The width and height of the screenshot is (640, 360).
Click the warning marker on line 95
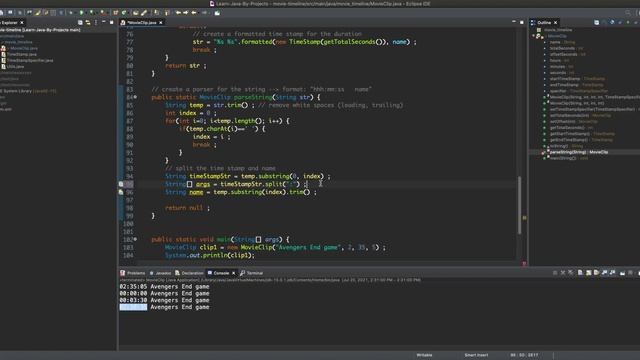(x=121, y=184)
